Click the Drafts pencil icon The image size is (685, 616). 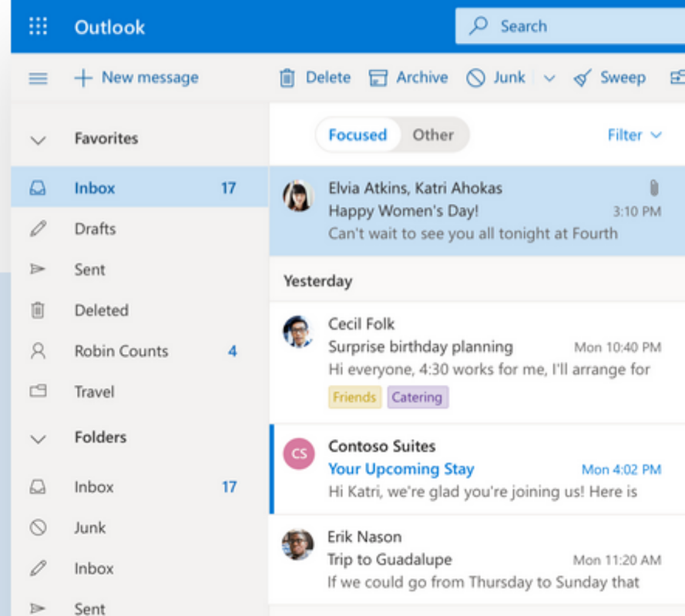(x=38, y=229)
